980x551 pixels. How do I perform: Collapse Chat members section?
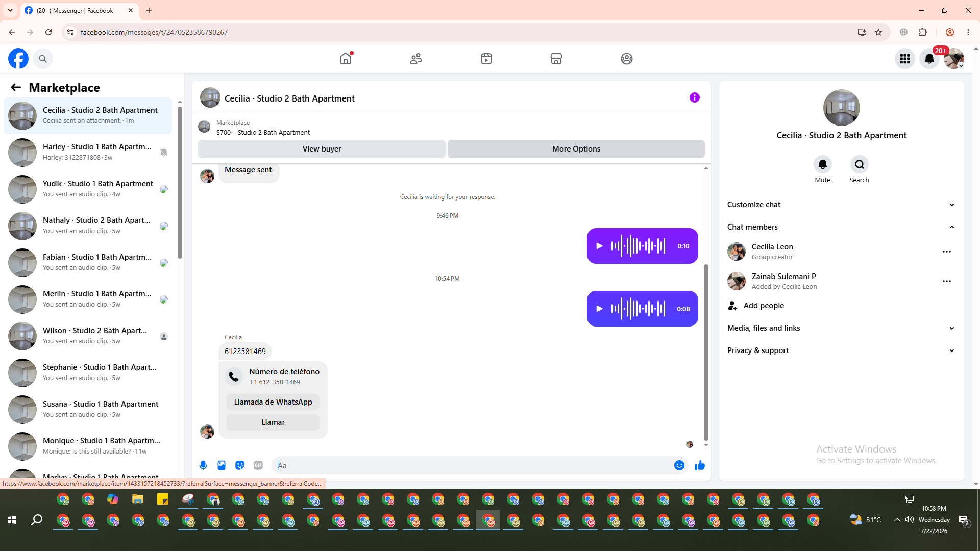pyautogui.click(x=841, y=227)
